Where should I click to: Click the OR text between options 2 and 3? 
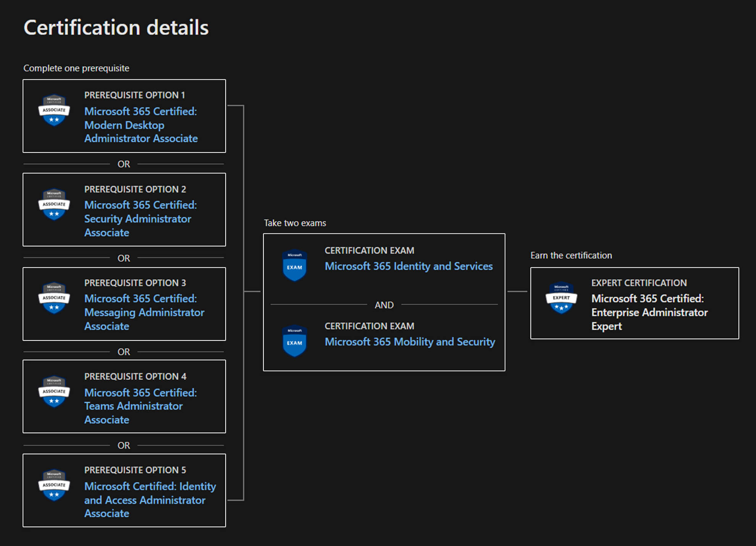point(124,258)
